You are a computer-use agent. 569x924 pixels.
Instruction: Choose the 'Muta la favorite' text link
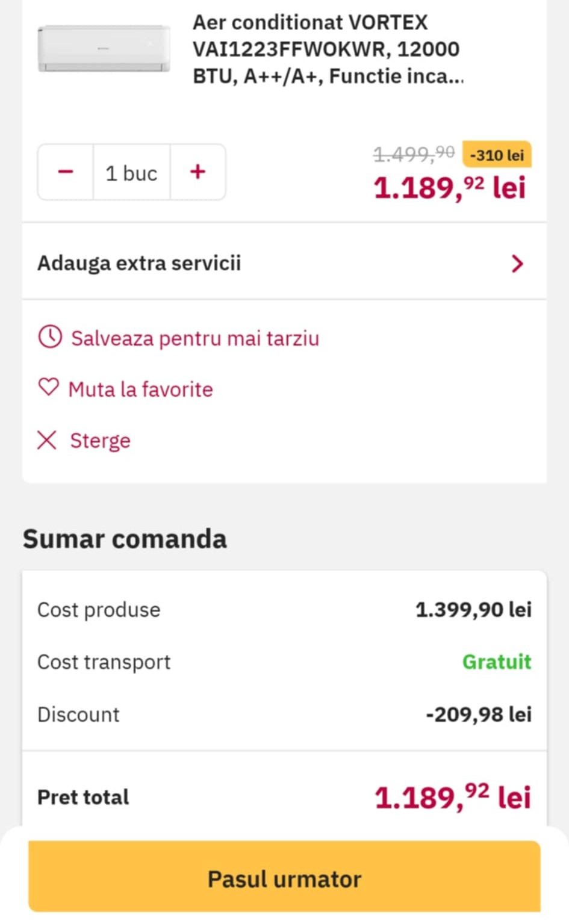(x=141, y=389)
